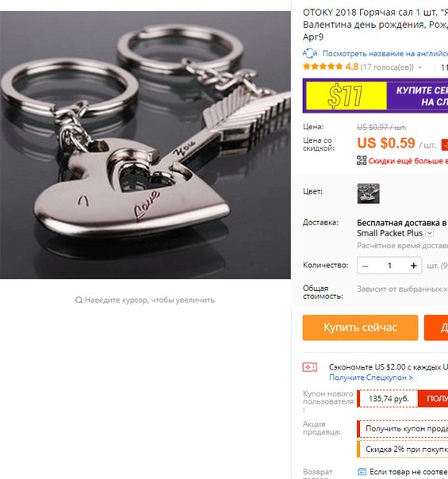Click the main keychain product image
448x479 pixels.
pyautogui.click(x=145, y=145)
